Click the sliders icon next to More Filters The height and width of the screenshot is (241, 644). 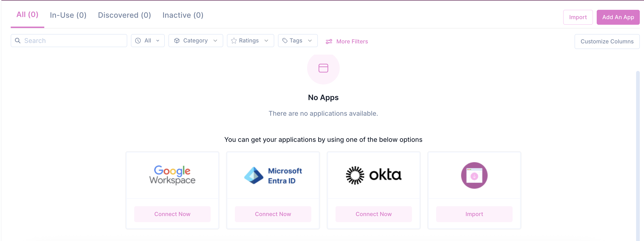pos(329,42)
